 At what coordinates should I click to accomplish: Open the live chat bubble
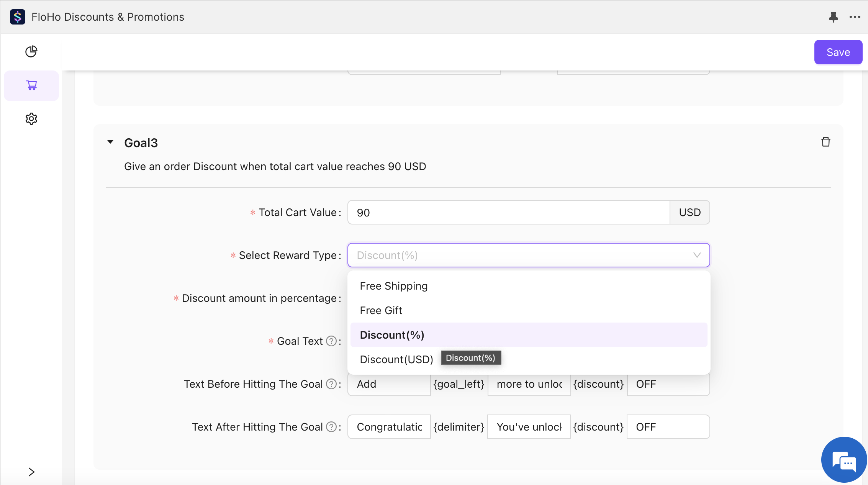point(844,460)
